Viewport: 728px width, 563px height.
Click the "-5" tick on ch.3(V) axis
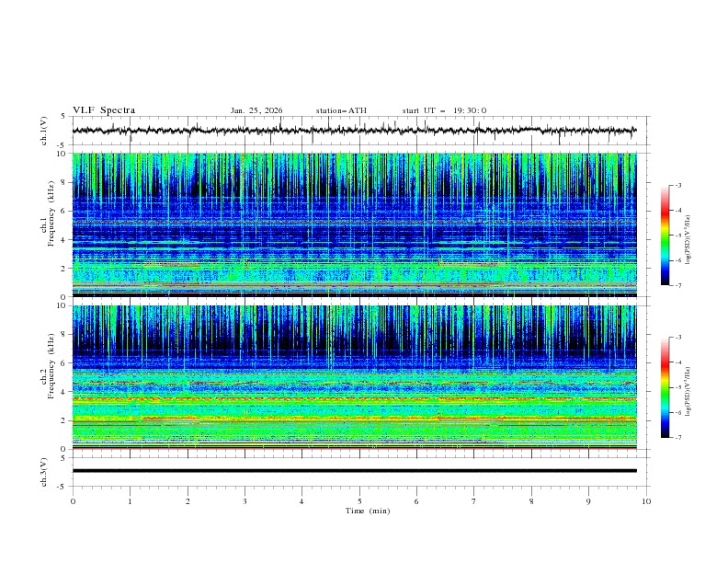pyautogui.click(x=62, y=487)
